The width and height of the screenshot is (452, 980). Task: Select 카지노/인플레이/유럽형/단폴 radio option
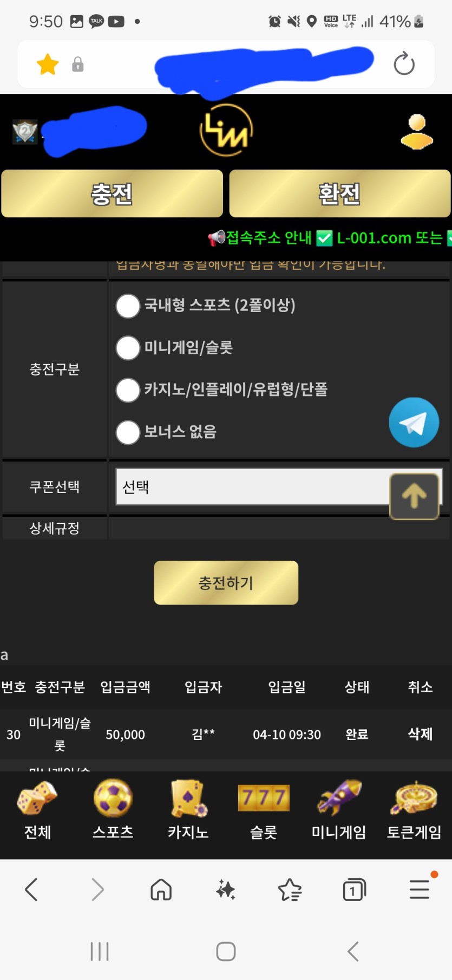pyautogui.click(x=128, y=390)
